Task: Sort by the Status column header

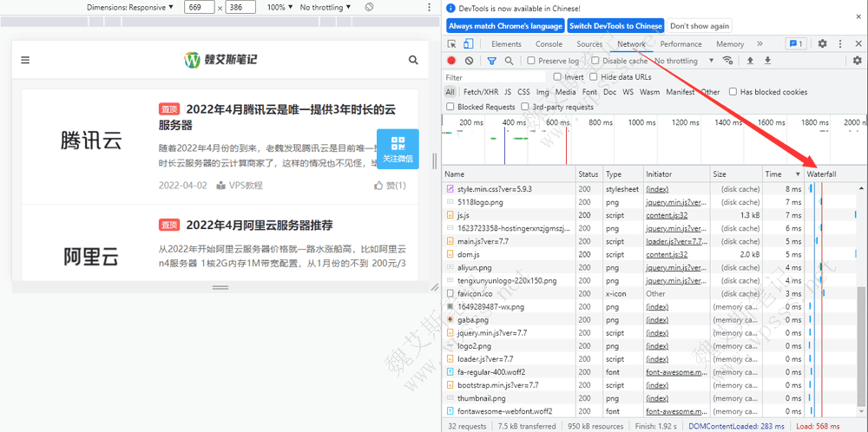Action: click(x=589, y=174)
